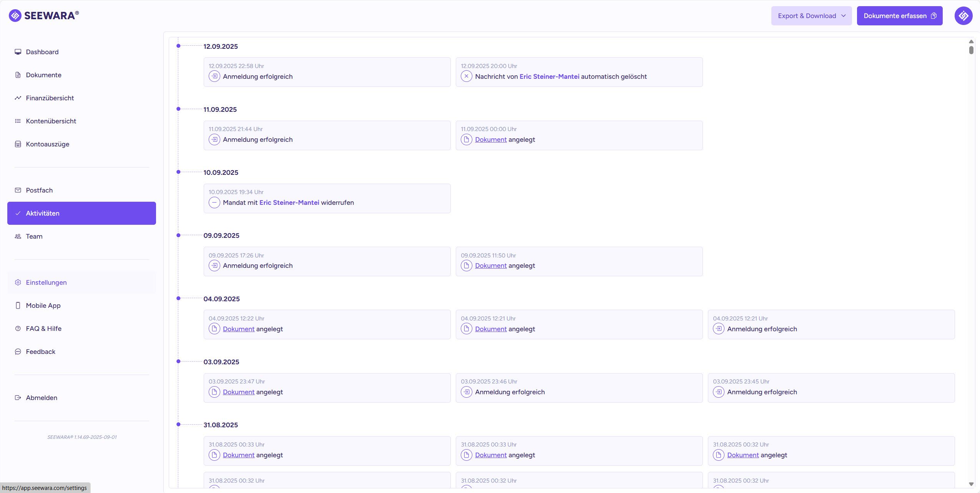Open the user profile avatar icon
Viewport: 980px width, 493px height.
point(963,16)
